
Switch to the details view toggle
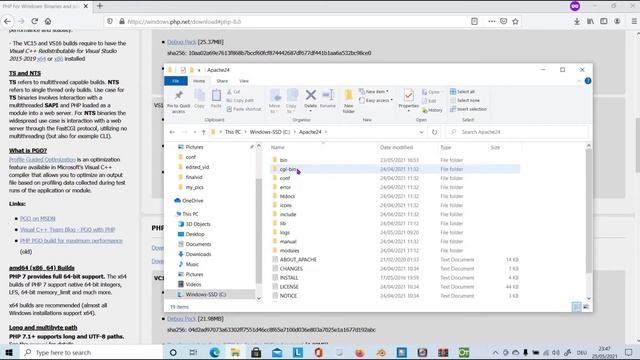point(576,307)
